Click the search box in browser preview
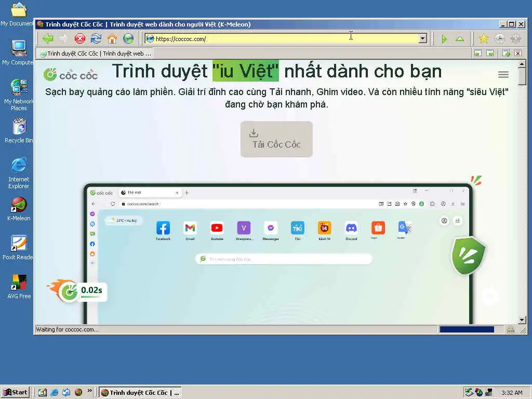 pyautogui.click(x=284, y=259)
